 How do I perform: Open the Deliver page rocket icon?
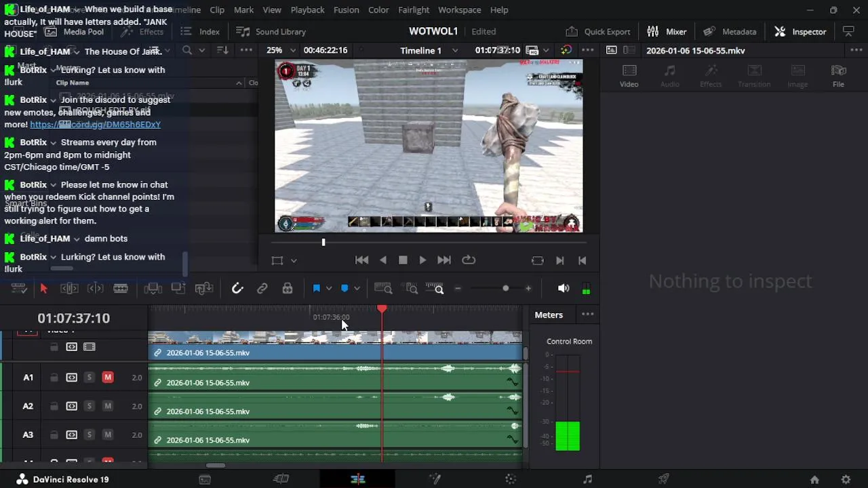pyautogui.click(x=664, y=479)
